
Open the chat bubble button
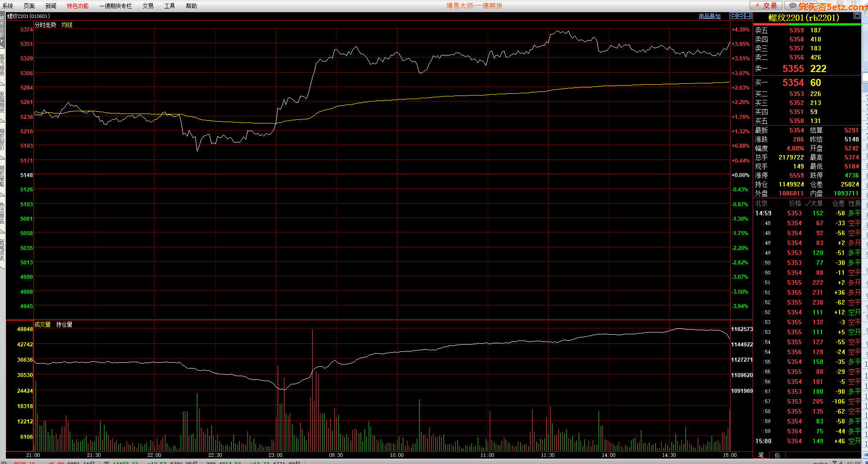pos(792,5)
